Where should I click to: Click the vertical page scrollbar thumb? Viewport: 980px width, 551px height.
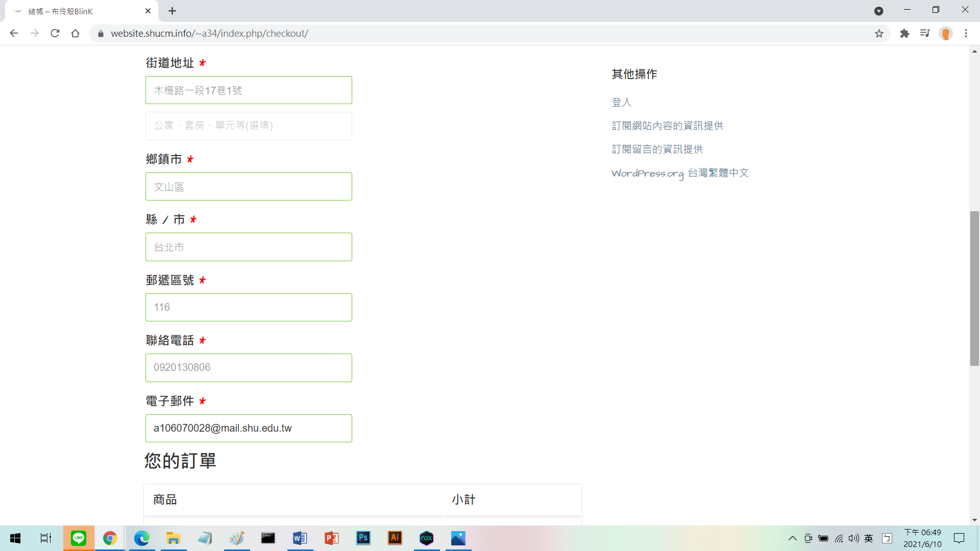[974, 288]
